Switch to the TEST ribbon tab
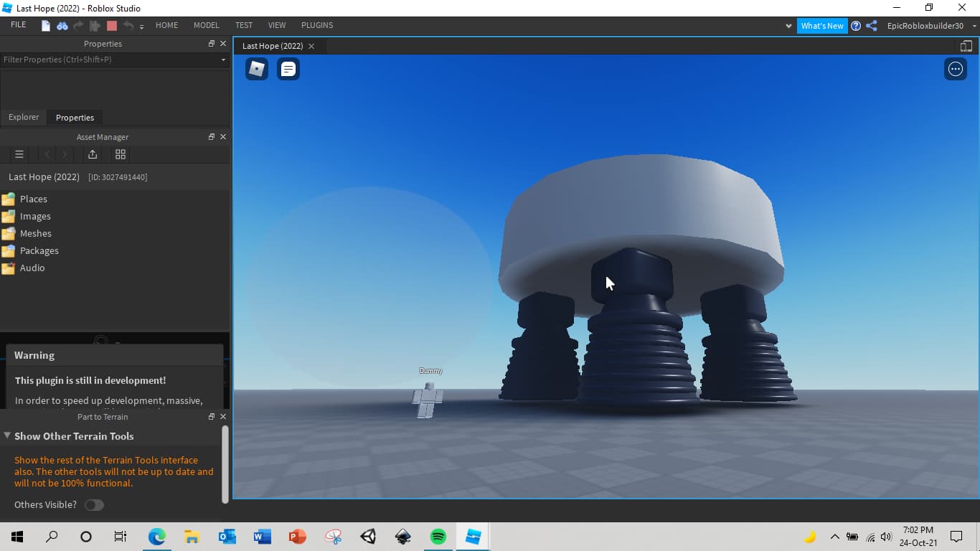Screen dimensions: 980x551 point(244,25)
